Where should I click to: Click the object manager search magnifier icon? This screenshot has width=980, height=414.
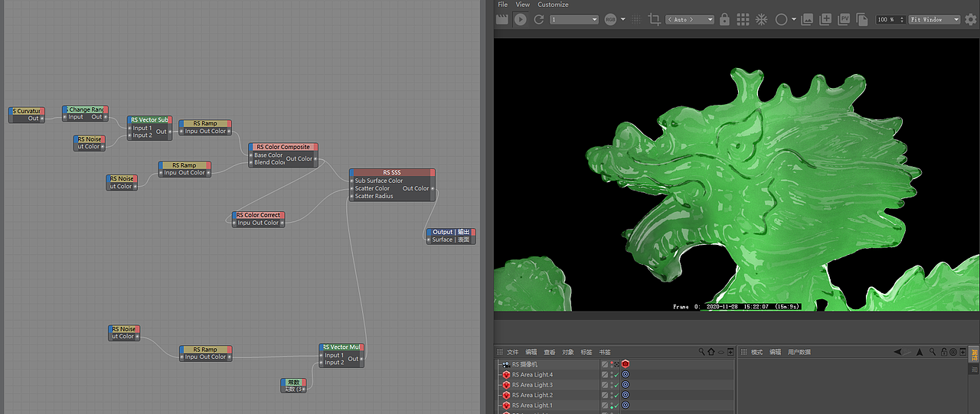tap(702, 352)
